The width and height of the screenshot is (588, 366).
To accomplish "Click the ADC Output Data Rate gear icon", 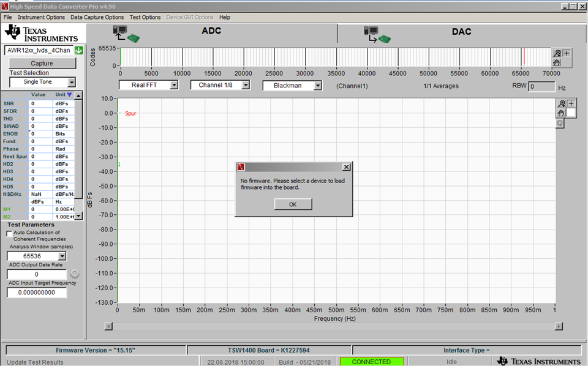I will pyautogui.click(x=75, y=274).
